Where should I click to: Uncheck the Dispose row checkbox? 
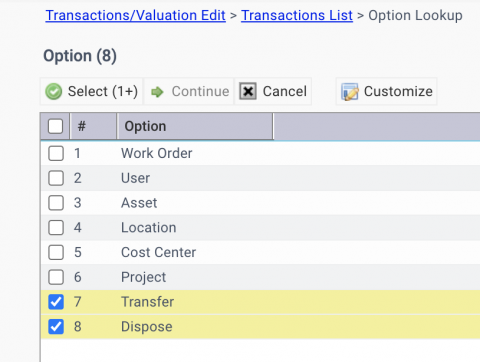coord(56,327)
